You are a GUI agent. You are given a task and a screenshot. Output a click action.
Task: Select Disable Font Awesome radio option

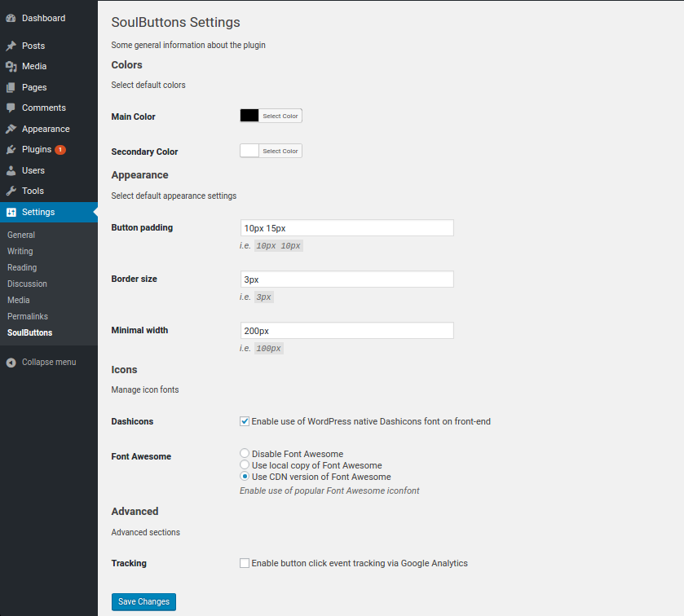[x=245, y=453]
